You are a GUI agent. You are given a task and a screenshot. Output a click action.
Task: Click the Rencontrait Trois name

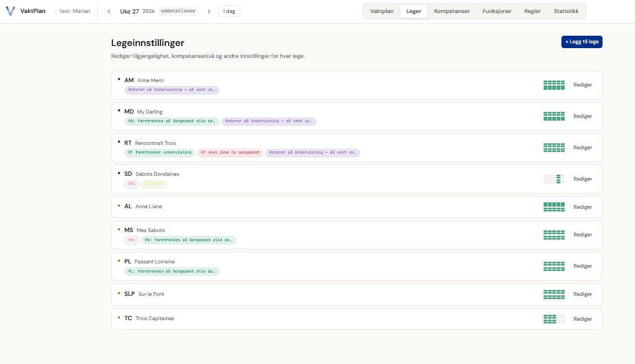[x=156, y=143]
